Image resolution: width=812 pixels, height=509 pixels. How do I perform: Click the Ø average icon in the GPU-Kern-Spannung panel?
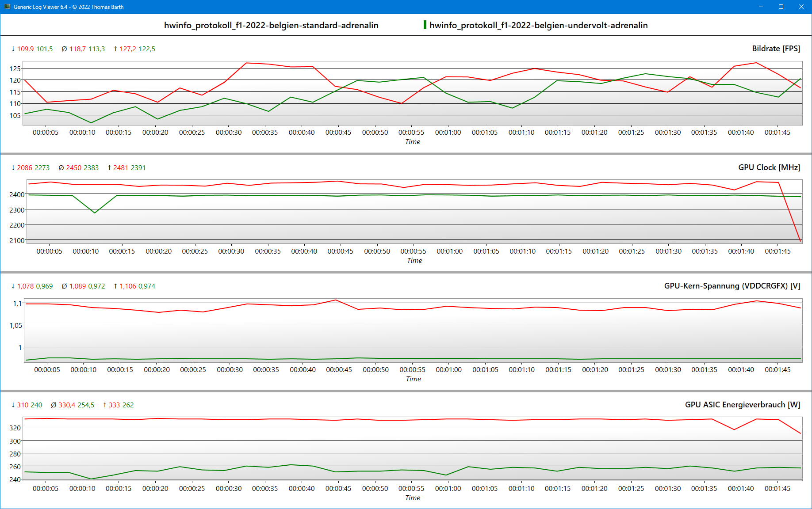click(x=63, y=286)
